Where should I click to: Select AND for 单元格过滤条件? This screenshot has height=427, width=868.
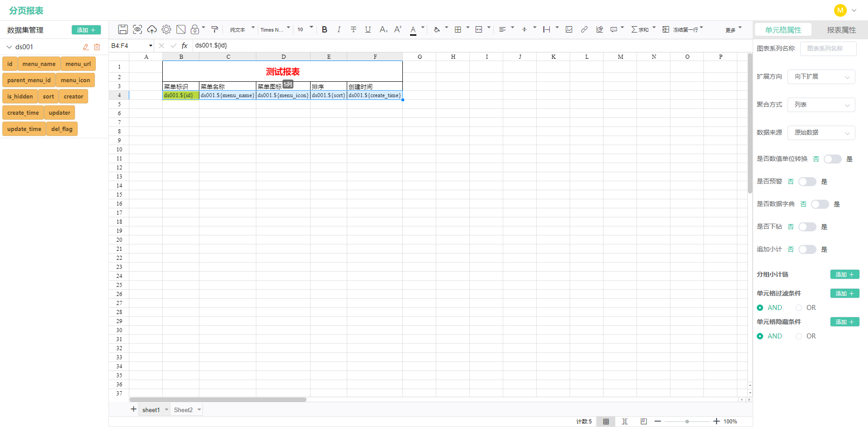(769, 308)
